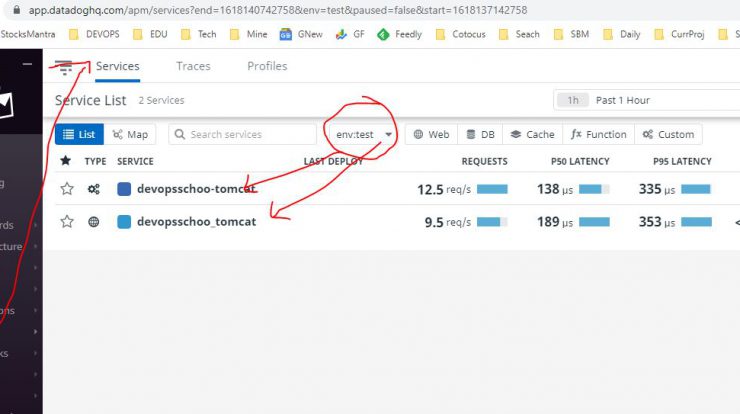
Task: Click the 2 Services count label
Action: click(x=161, y=101)
